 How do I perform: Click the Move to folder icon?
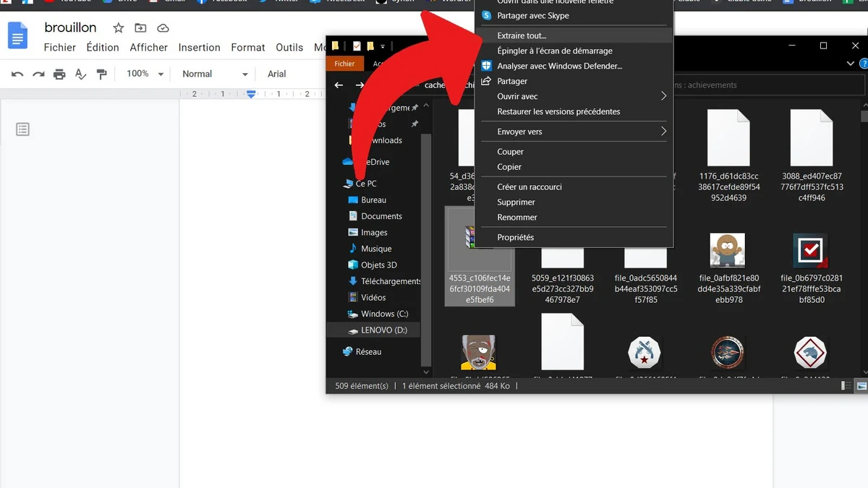click(140, 27)
